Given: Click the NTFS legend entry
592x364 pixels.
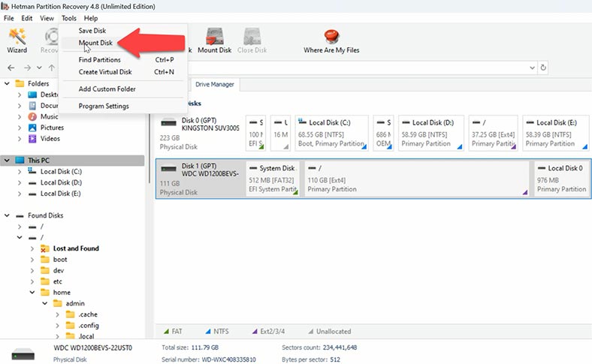Looking at the screenshot, I should 217,332.
